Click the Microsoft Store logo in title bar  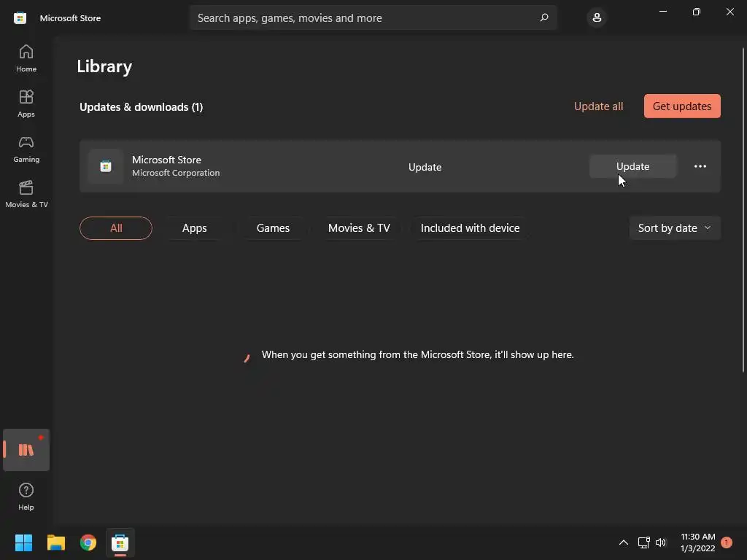pos(20,18)
